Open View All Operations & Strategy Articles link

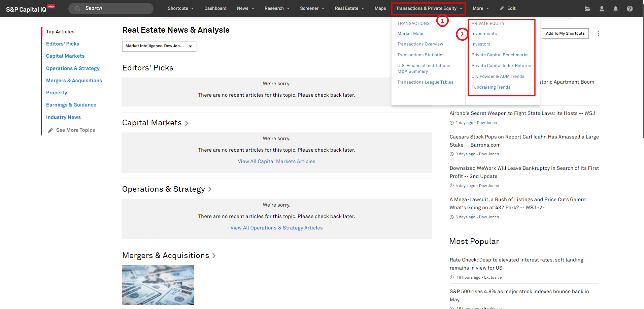click(x=277, y=228)
